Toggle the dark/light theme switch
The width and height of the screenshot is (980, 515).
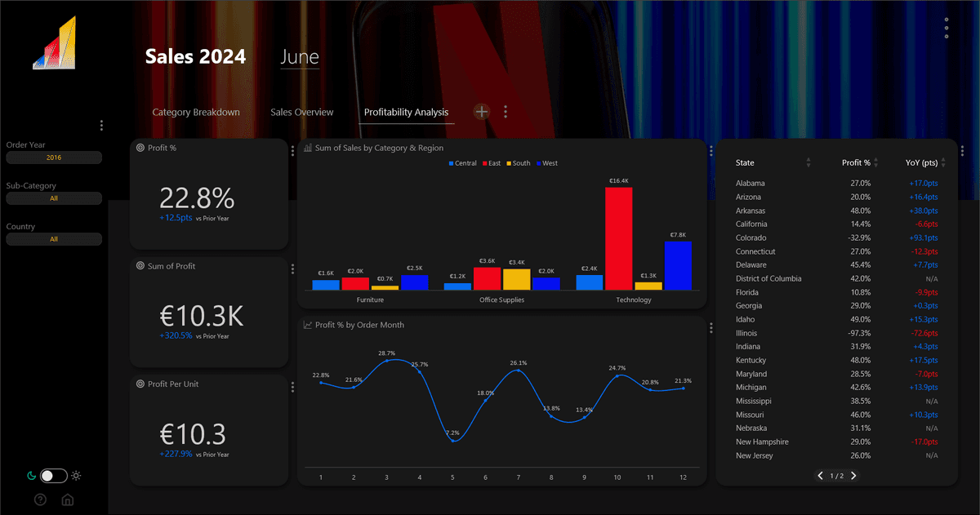tap(53, 476)
